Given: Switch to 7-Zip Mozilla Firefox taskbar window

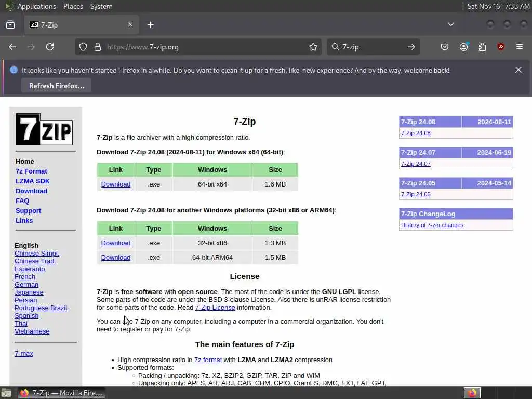Looking at the screenshot, I should [x=61, y=393].
